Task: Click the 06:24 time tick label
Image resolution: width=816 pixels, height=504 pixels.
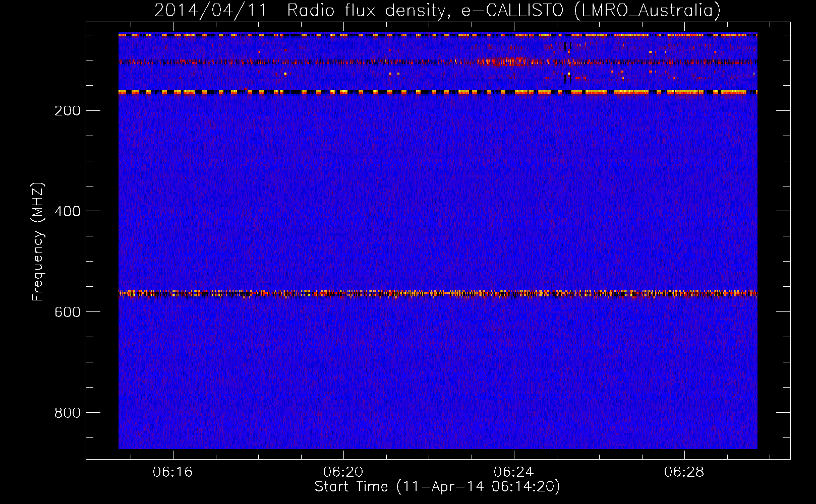Action: pyautogui.click(x=514, y=472)
